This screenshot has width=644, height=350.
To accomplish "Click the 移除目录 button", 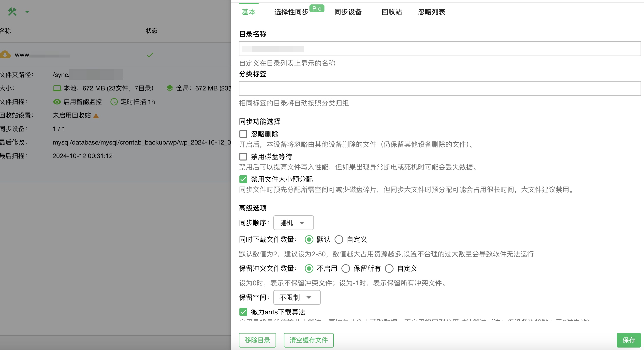I will pos(258,340).
